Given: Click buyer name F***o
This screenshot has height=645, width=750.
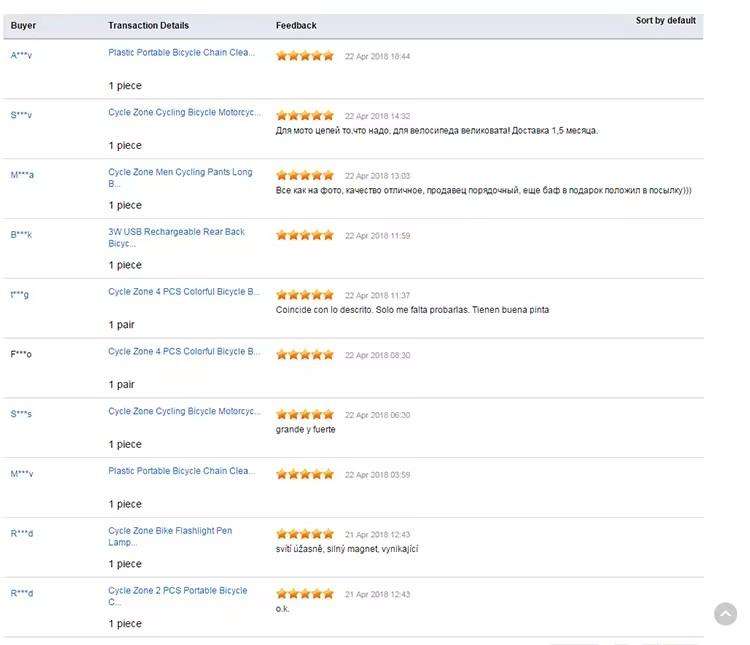Looking at the screenshot, I should 21,355.
